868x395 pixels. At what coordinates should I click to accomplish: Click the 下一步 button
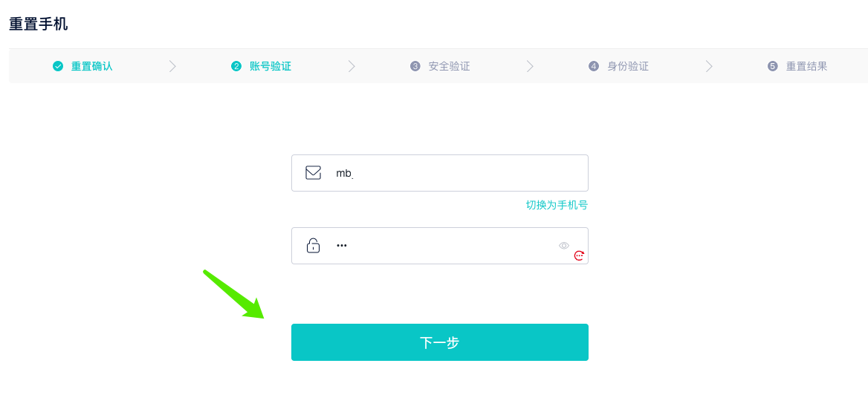(x=439, y=342)
